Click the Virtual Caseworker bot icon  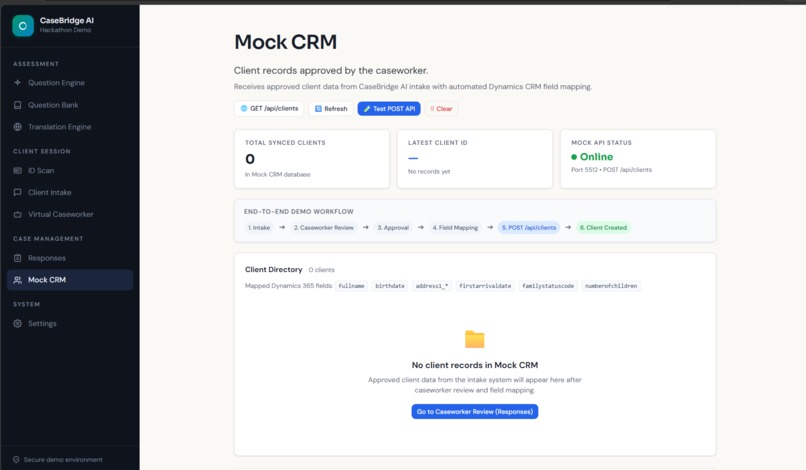[x=17, y=214]
